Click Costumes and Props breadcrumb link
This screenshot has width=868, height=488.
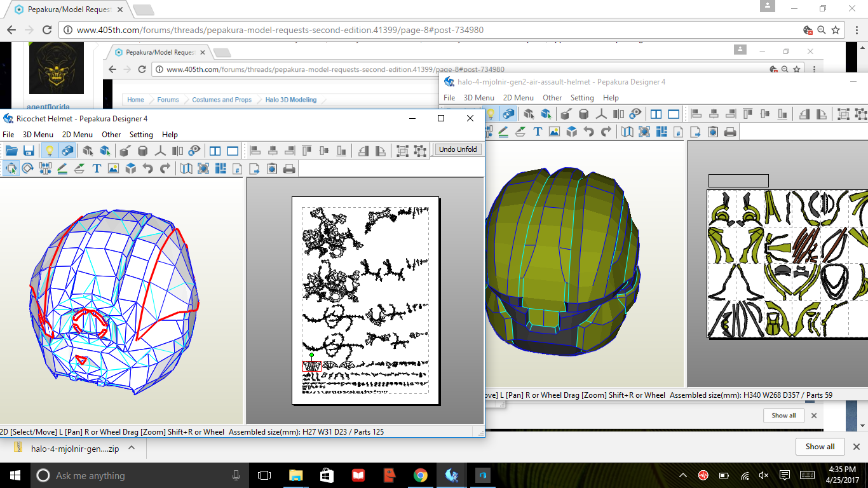222,100
